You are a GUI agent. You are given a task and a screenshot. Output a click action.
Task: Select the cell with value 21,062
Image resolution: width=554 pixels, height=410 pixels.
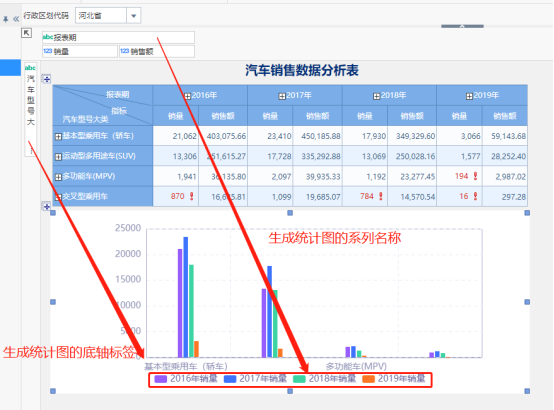coord(176,136)
